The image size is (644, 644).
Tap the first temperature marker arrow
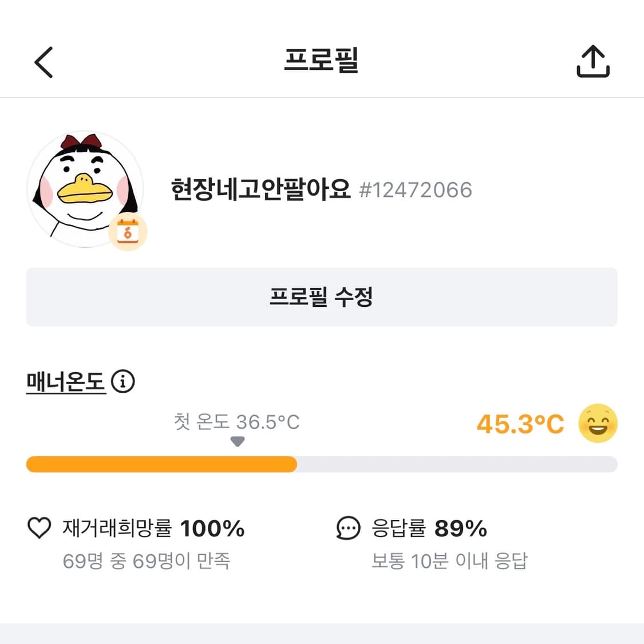click(x=237, y=441)
